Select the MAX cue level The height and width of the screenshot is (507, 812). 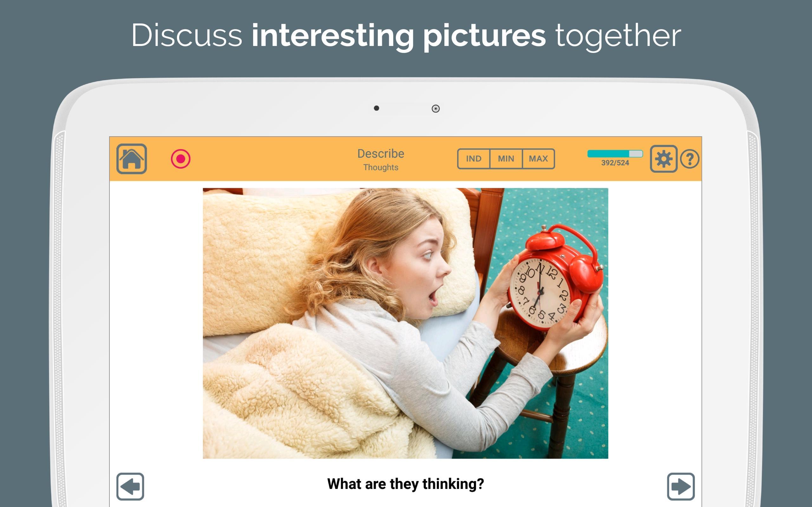(538, 159)
